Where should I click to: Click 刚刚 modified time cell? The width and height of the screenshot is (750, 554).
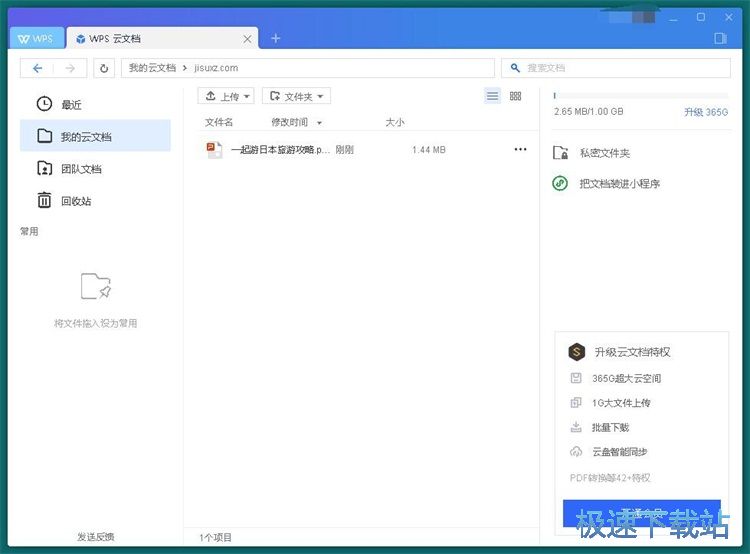pos(344,150)
